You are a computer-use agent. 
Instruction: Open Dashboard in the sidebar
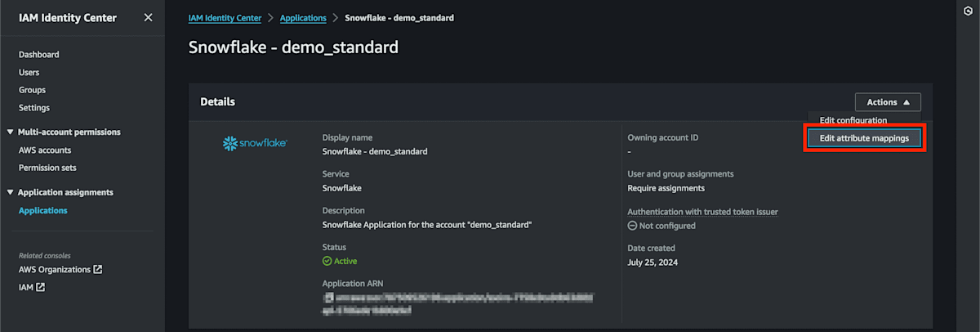click(x=39, y=55)
